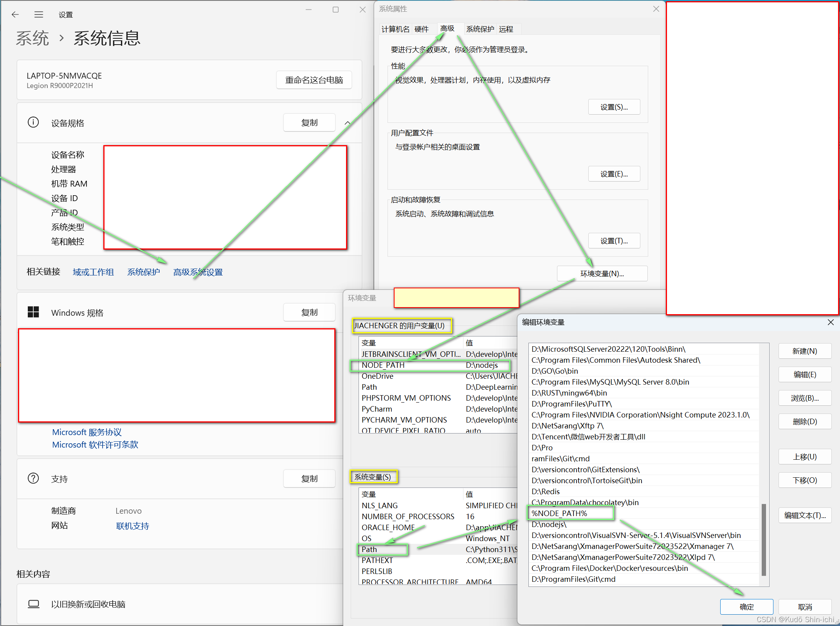Select NODE_PATH user variable row

[x=438, y=365]
